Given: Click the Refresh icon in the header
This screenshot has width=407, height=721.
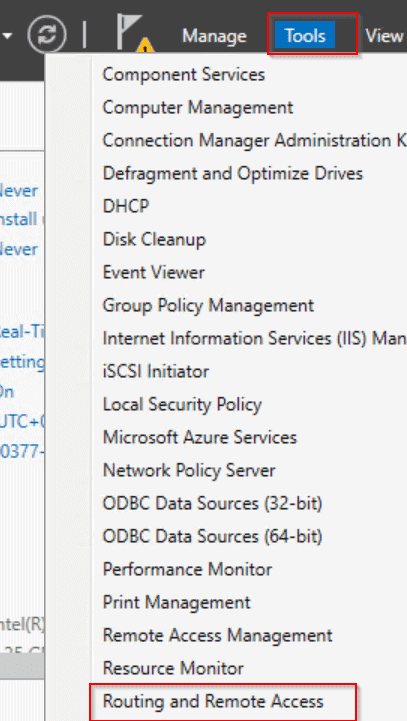Looking at the screenshot, I should [x=47, y=34].
